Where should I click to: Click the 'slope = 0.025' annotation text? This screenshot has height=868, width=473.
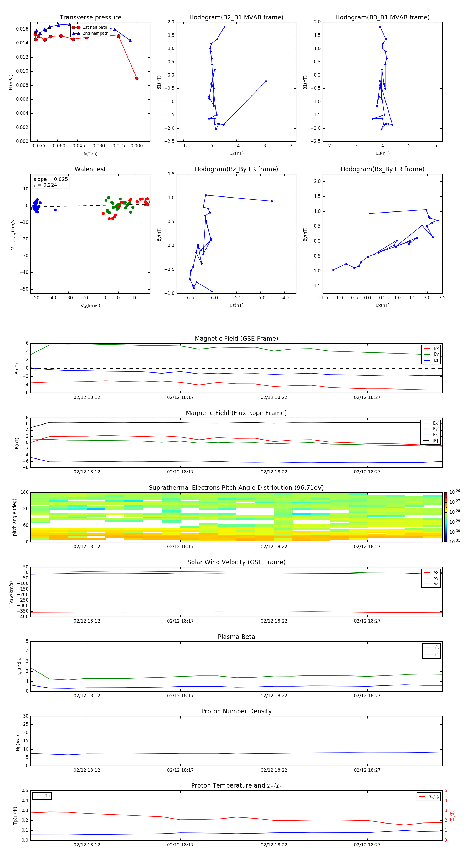pos(50,179)
